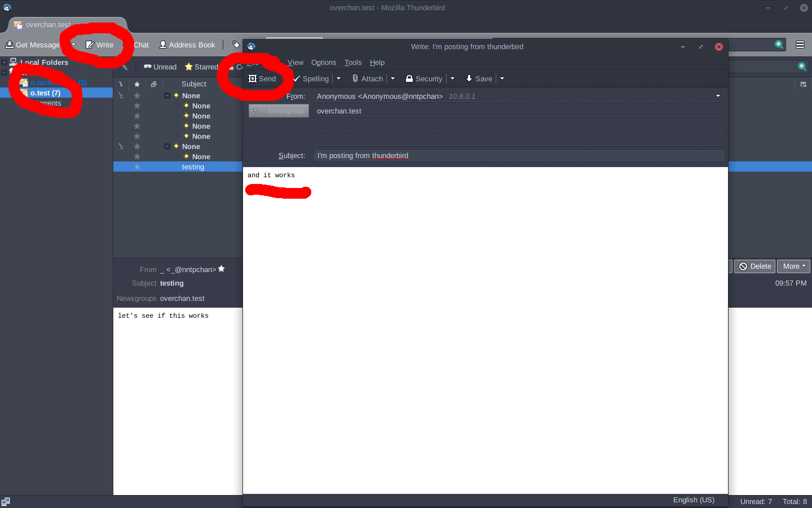
Task: Click in the compose message body
Action: click(x=485, y=330)
